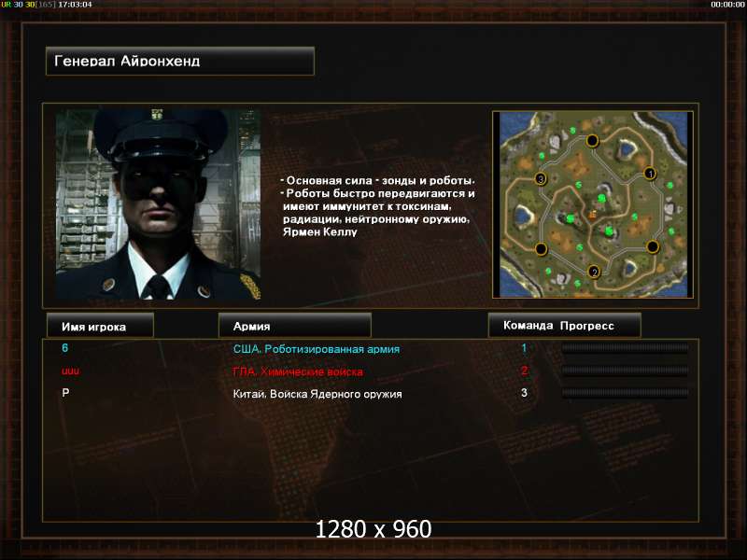
Task: Click the General Айронхенд portrait image
Action: pyautogui.click(x=158, y=204)
